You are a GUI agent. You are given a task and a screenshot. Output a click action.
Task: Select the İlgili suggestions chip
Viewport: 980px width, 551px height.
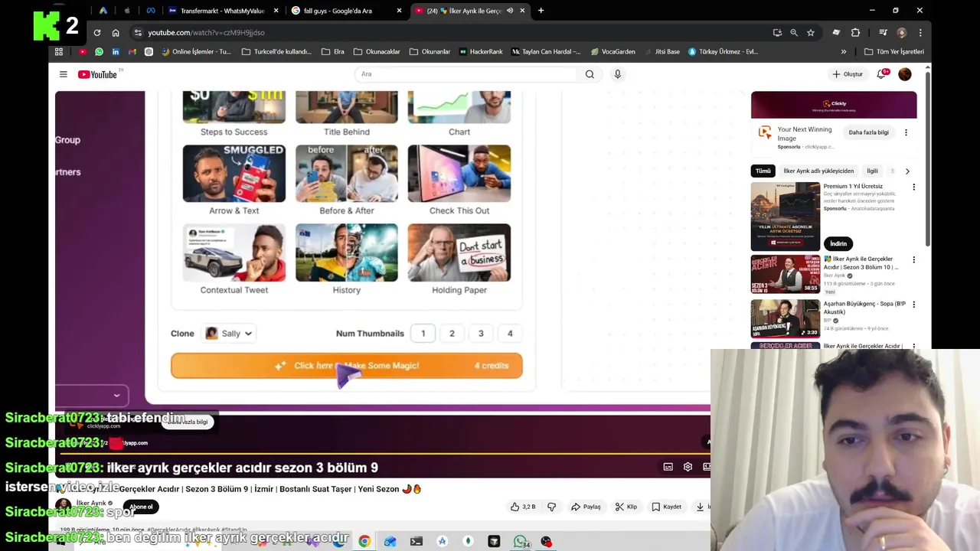[x=872, y=171]
